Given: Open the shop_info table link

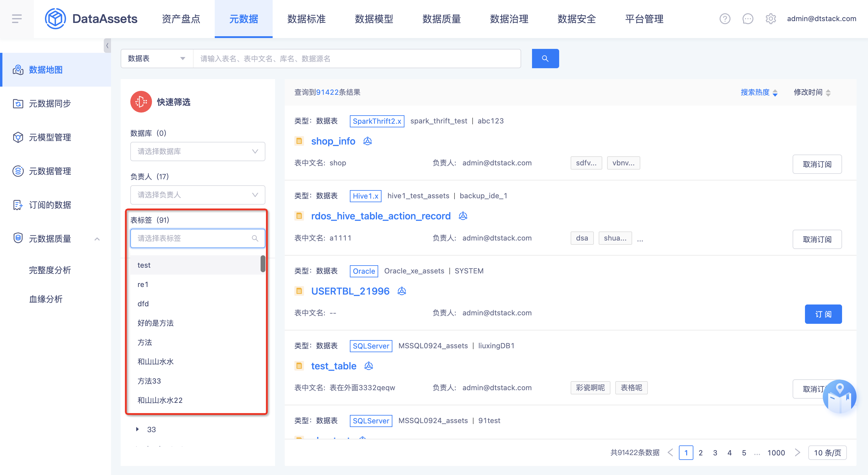Looking at the screenshot, I should click(333, 141).
